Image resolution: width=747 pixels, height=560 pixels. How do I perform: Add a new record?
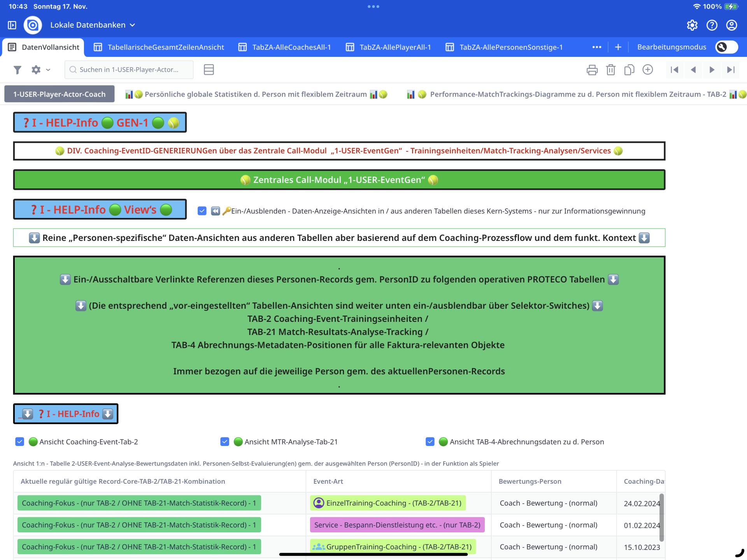(x=647, y=70)
